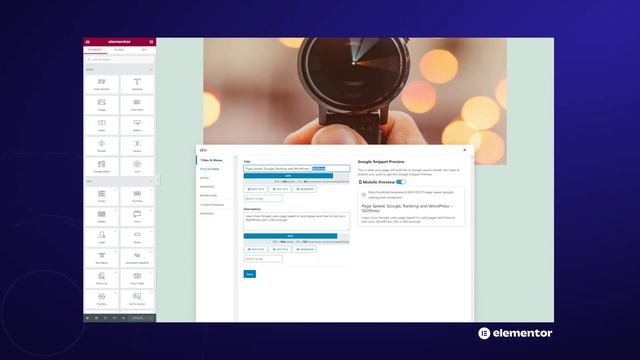Select the Posts widget
This screenshot has height=360, width=640.
(x=102, y=196)
